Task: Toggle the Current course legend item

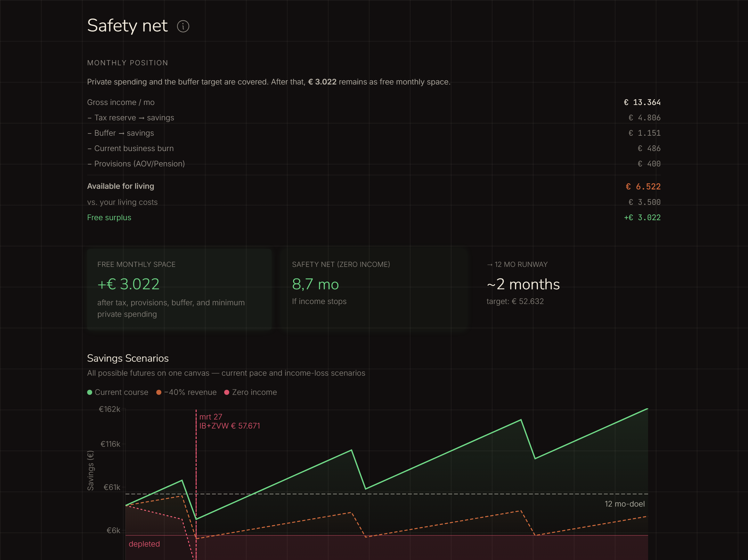Action: click(x=118, y=392)
